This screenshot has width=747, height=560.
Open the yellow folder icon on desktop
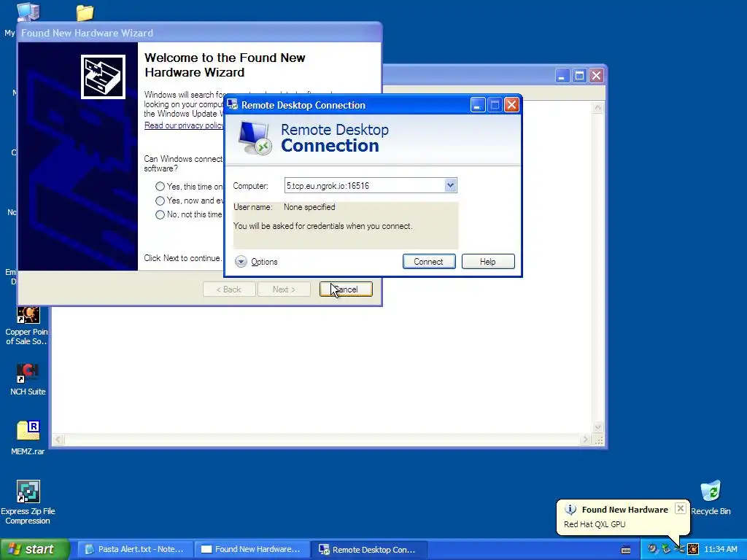(85, 13)
